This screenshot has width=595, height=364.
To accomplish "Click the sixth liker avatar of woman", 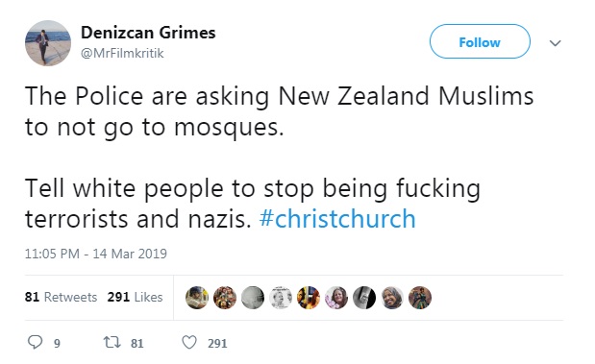I will coord(336,298).
